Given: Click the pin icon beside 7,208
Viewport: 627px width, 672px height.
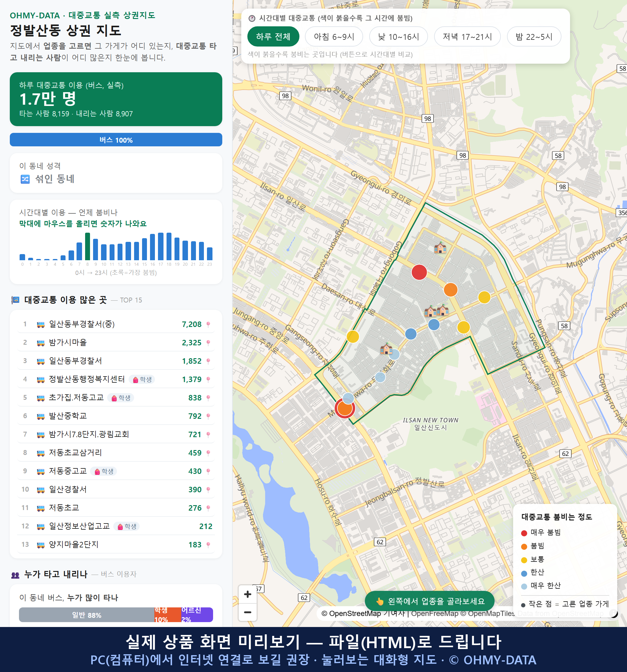Looking at the screenshot, I should coord(208,325).
